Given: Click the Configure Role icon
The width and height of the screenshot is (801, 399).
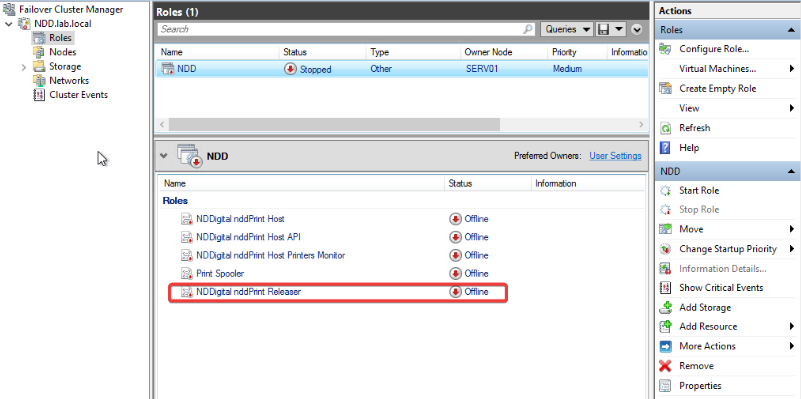Looking at the screenshot, I should click(x=665, y=49).
